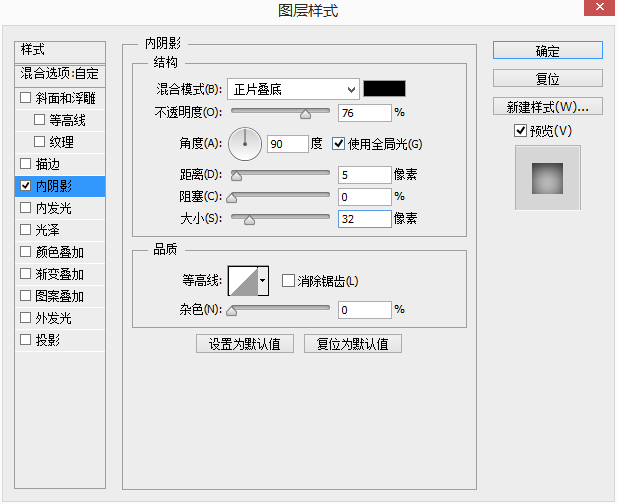Click the 设置为默认值 button
Image resolution: width=617 pixels, height=504 pixels.
point(245,344)
